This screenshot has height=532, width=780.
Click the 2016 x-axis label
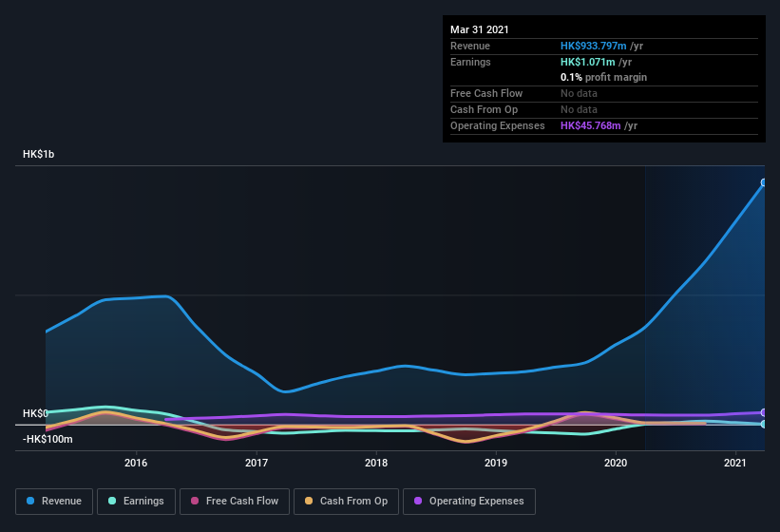point(136,463)
